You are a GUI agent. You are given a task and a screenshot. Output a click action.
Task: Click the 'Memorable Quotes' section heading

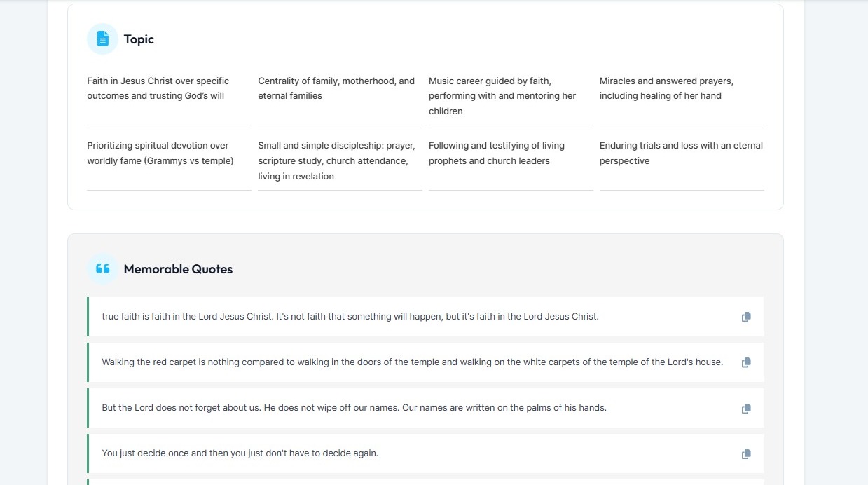click(x=178, y=269)
